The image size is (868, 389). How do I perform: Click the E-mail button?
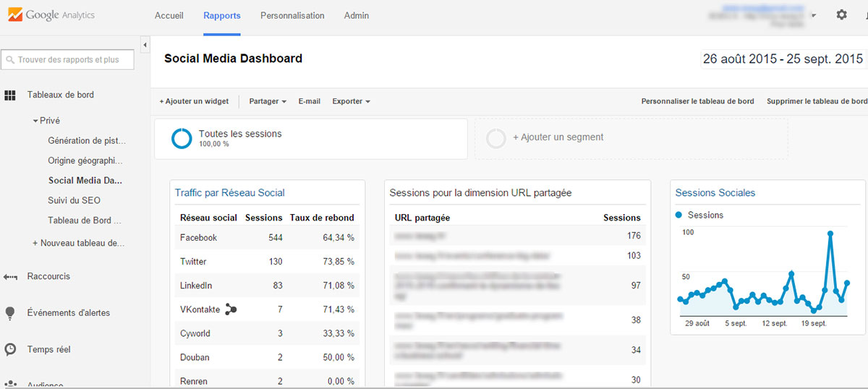pos(310,101)
